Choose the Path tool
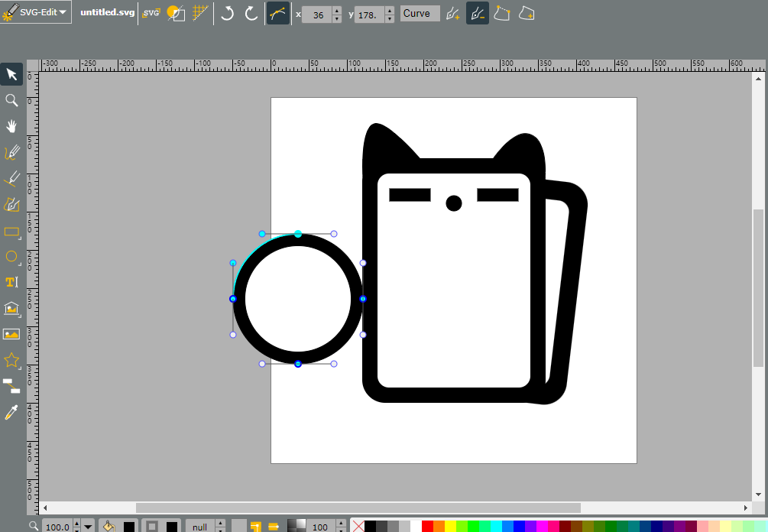 pyautogui.click(x=11, y=204)
